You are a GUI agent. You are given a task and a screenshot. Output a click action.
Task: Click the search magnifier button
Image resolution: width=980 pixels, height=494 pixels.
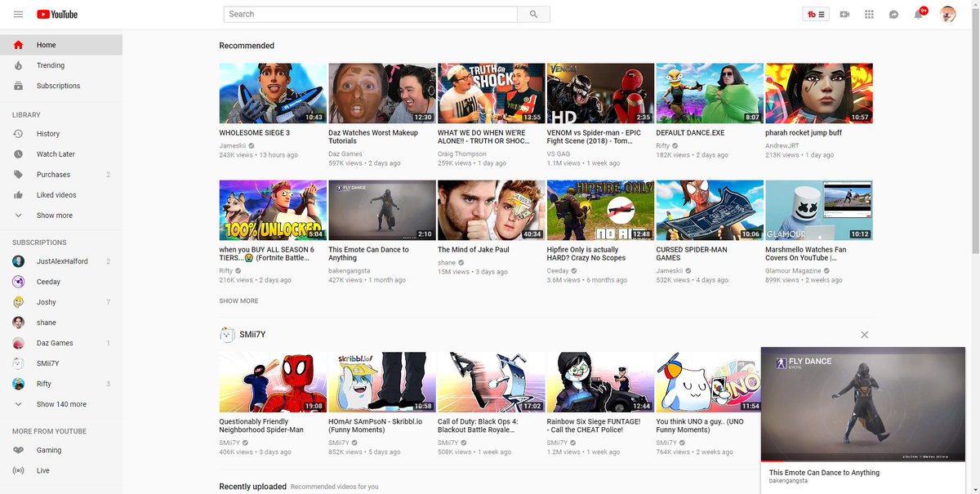tap(533, 14)
